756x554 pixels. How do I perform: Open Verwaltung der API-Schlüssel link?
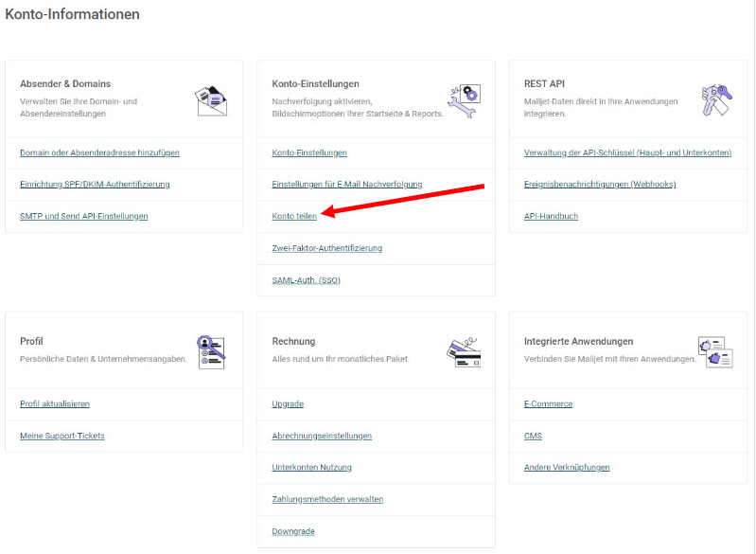pos(627,153)
